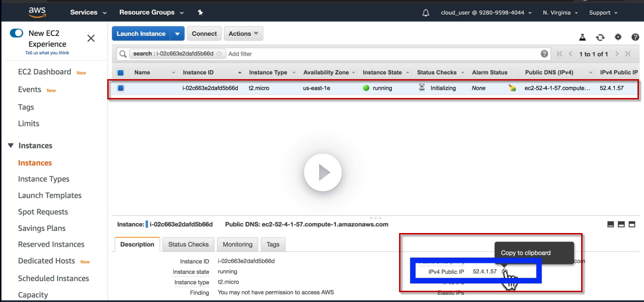Open the Actions dropdown
This screenshot has height=302, width=644.
[243, 34]
